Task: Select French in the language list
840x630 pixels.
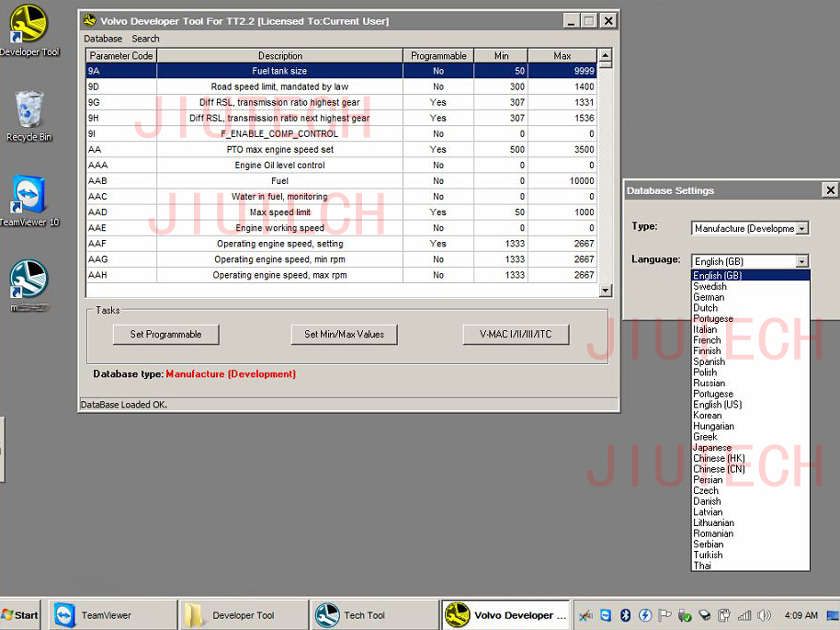Action: 751,340
